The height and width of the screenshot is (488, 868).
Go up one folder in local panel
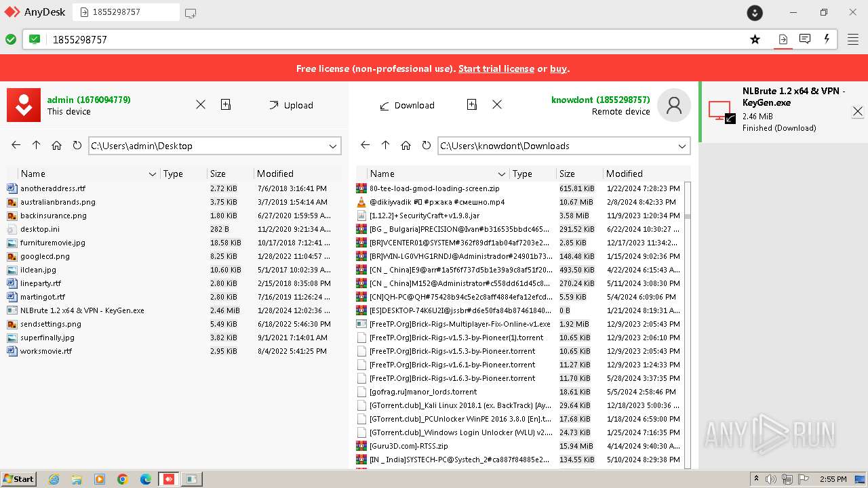[37, 145]
